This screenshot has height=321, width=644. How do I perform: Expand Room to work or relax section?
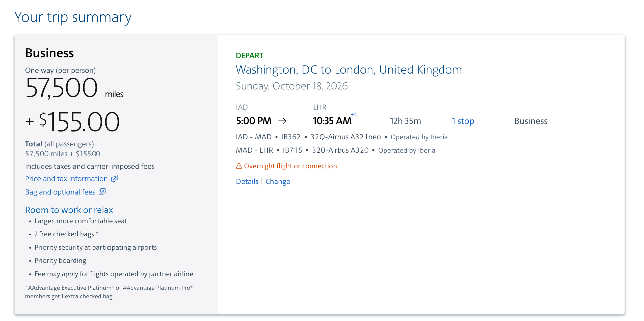click(69, 210)
